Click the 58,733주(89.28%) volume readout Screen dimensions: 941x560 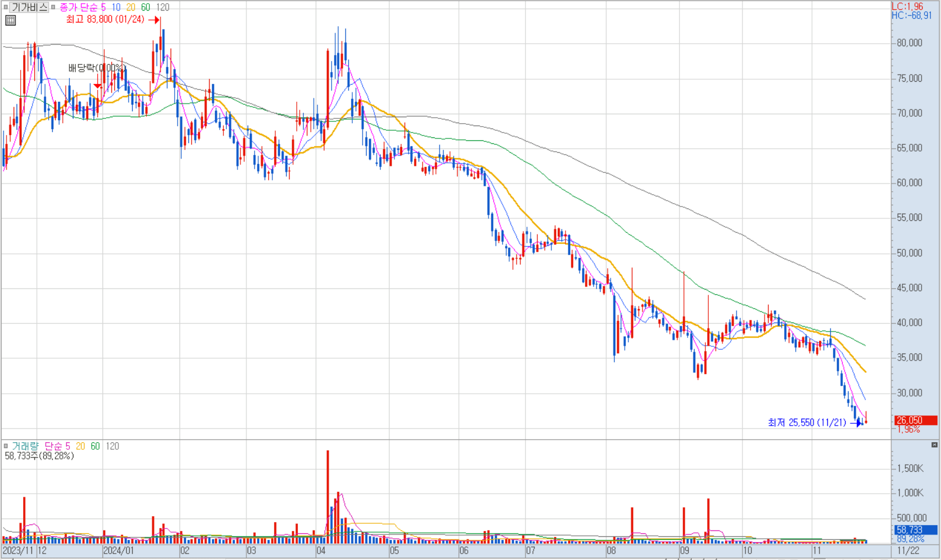click(x=39, y=456)
